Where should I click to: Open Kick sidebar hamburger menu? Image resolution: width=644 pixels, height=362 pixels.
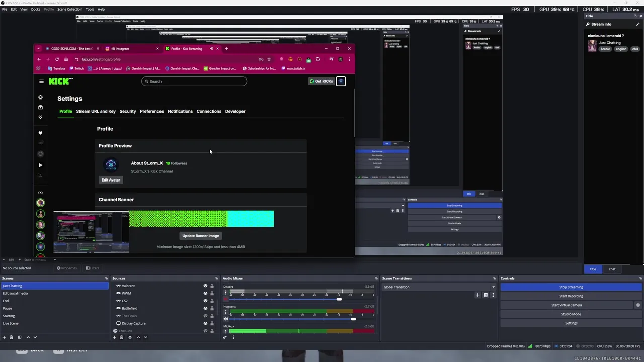pyautogui.click(x=41, y=81)
